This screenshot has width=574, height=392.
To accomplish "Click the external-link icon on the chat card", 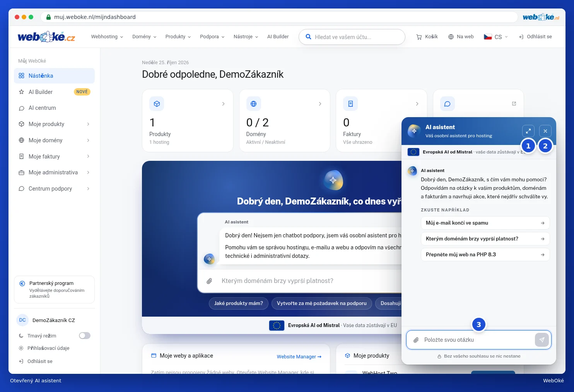I will coord(514,104).
